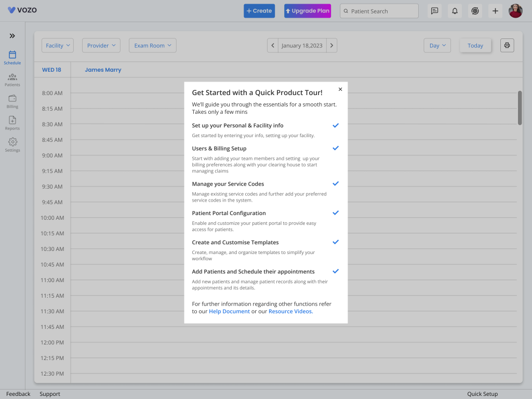Screen dimensions: 532x399
Task: Open the Provider dropdown
Action: coord(101,46)
